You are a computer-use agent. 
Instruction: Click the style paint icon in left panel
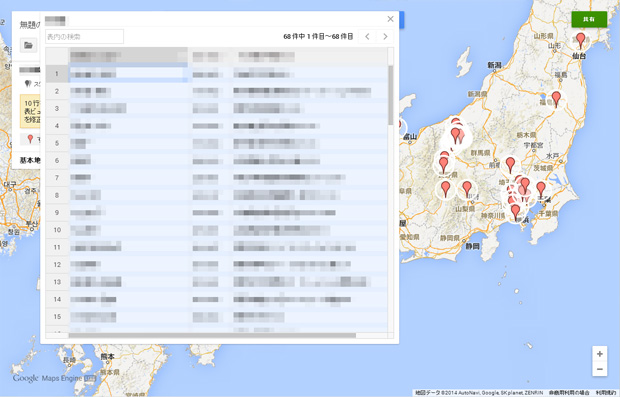coord(28,83)
